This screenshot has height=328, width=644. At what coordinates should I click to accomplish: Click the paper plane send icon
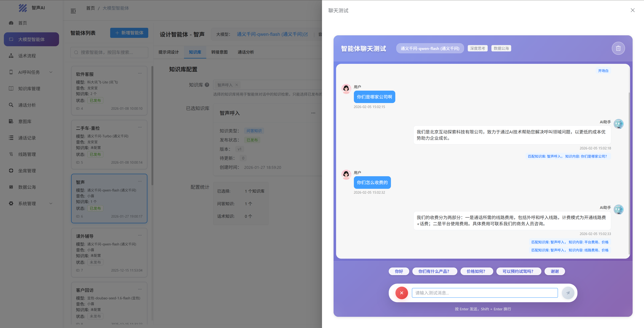(568, 293)
